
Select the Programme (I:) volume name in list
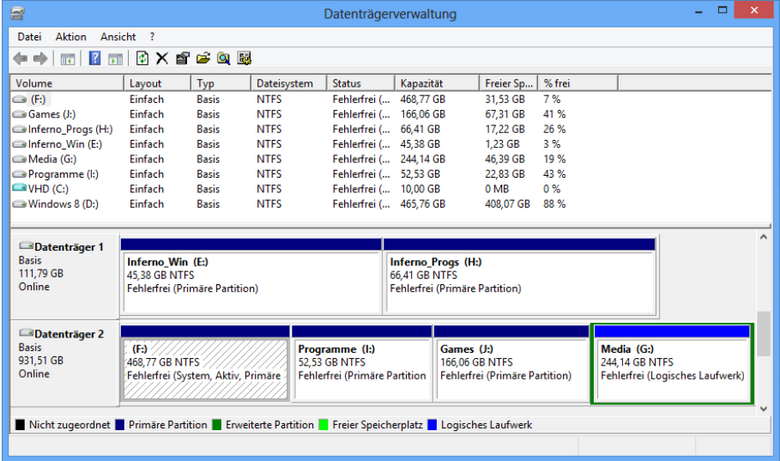(63, 174)
